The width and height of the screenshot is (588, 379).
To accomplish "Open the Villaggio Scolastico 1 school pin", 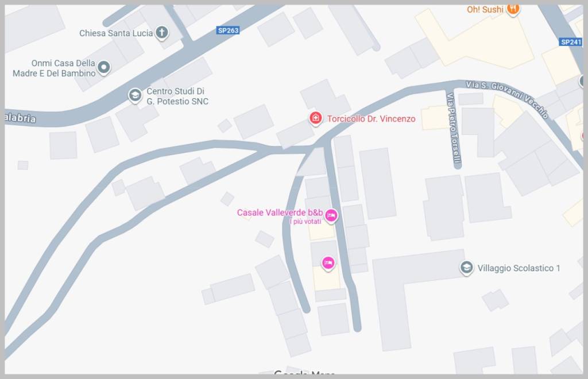I will click(x=466, y=268).
